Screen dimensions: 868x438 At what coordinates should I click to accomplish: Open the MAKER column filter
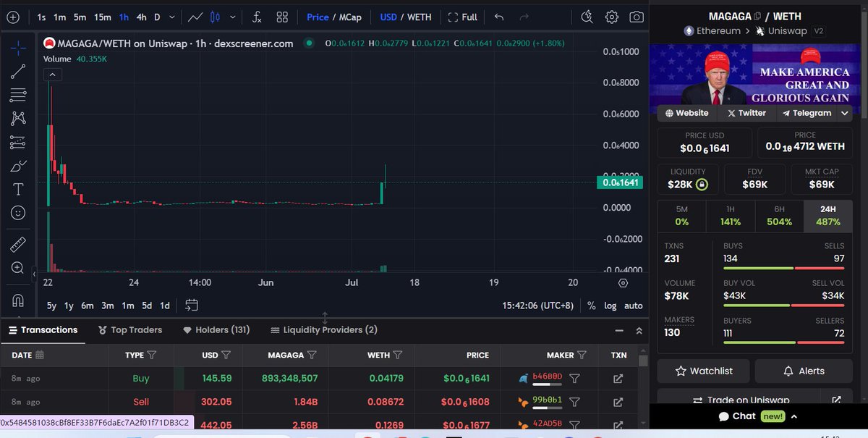(581, 355)
